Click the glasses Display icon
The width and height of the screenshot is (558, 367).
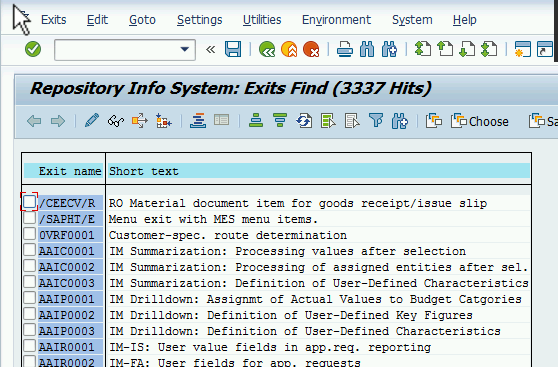(x=116, y=121)
